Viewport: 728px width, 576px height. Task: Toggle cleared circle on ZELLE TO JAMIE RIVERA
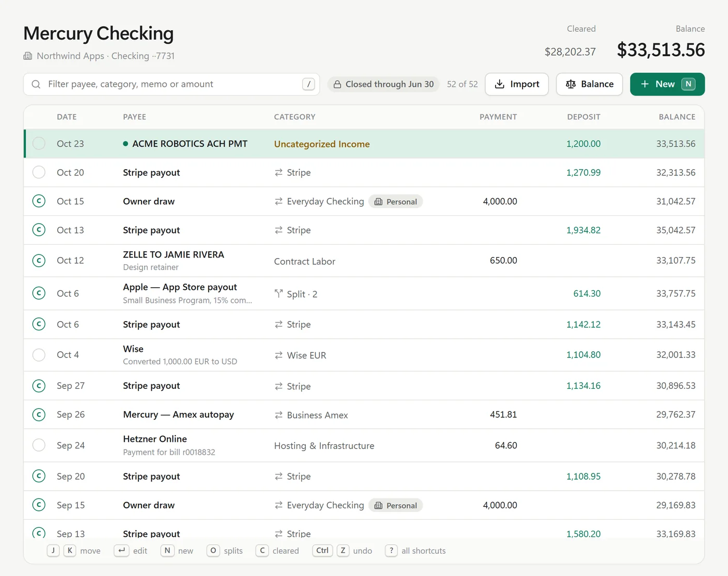tap(39, 260)
